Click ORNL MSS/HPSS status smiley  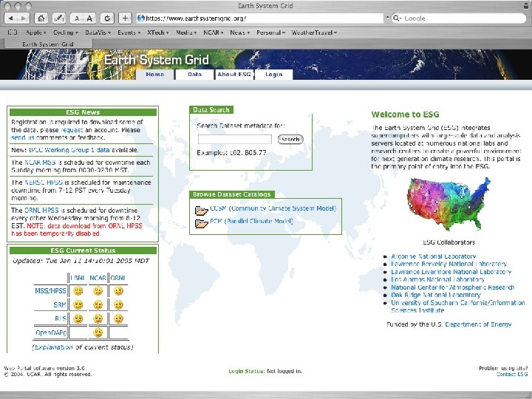click(118, 291)
